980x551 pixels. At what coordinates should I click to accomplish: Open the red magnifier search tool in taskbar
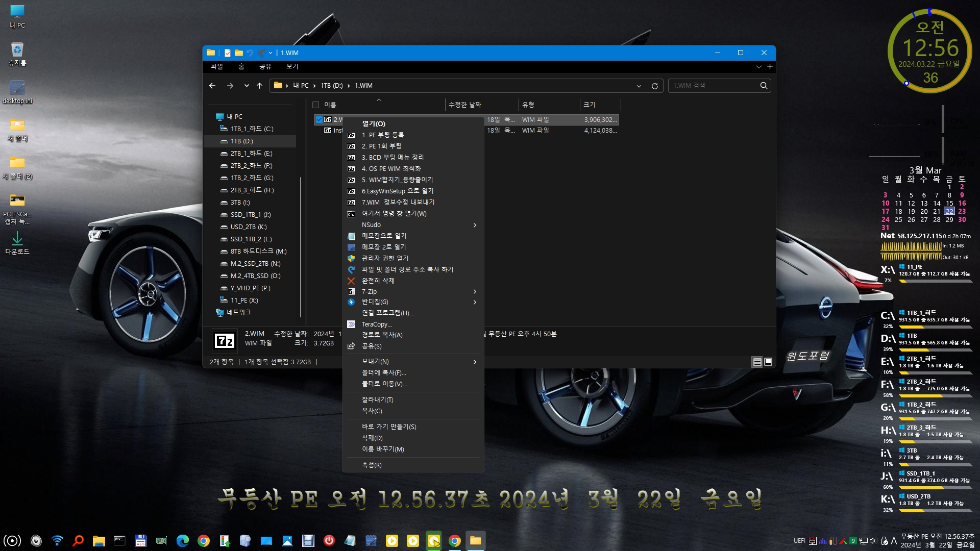pyautogui.click(x=78, y=540)
